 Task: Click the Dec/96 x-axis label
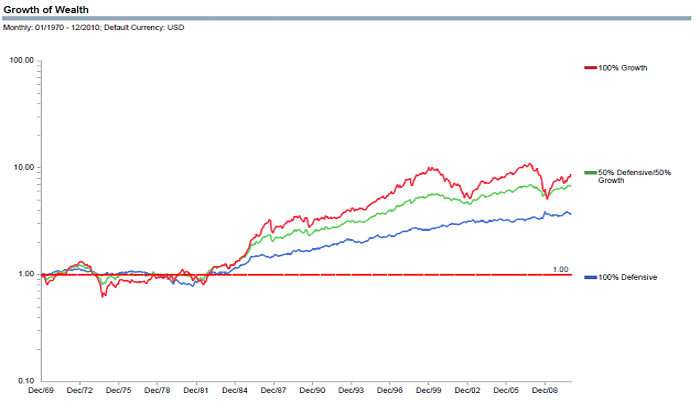(390, 391)
